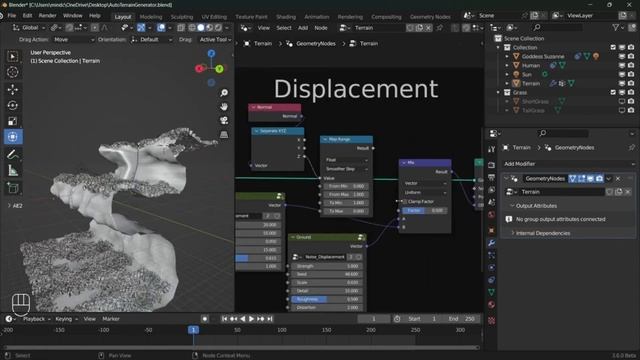Select the Add Cube tool

point(13,188)
